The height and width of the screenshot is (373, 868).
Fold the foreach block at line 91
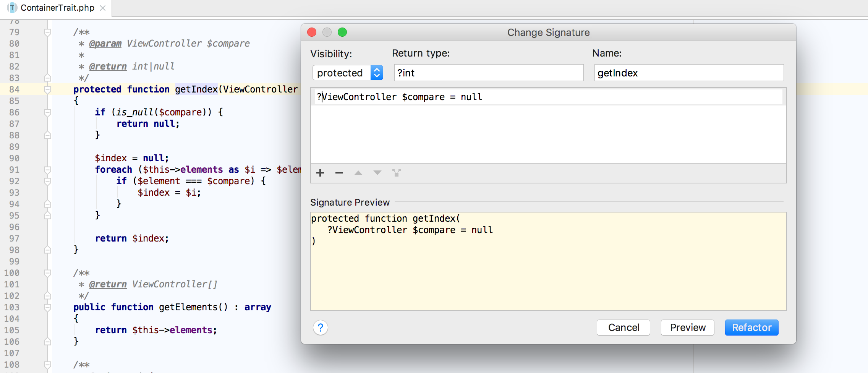(48, 170)
